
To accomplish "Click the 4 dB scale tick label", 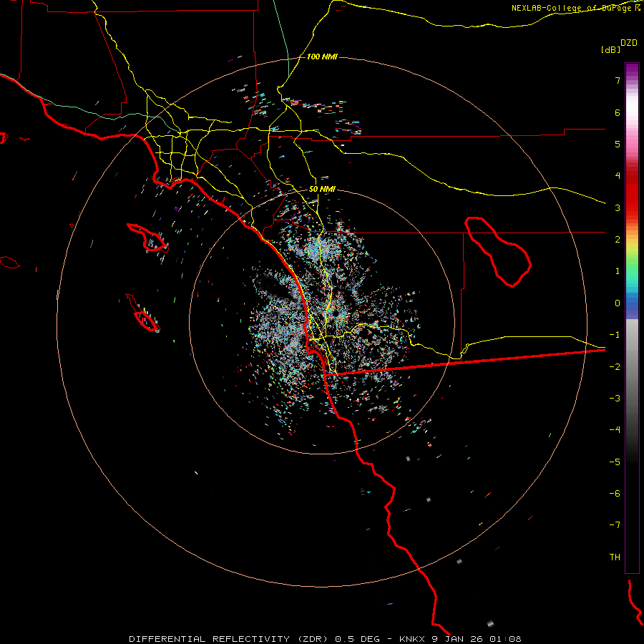I will 618,176.
